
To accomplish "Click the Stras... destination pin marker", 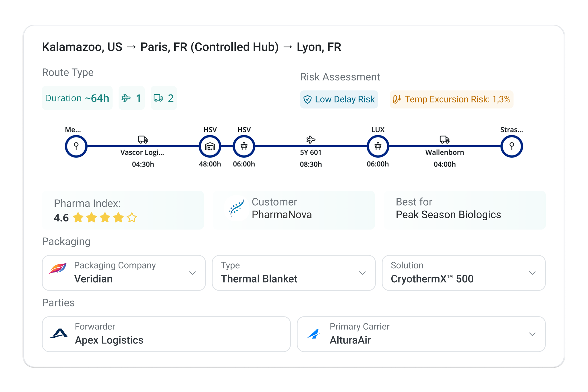I will click(x=512, y=146).
